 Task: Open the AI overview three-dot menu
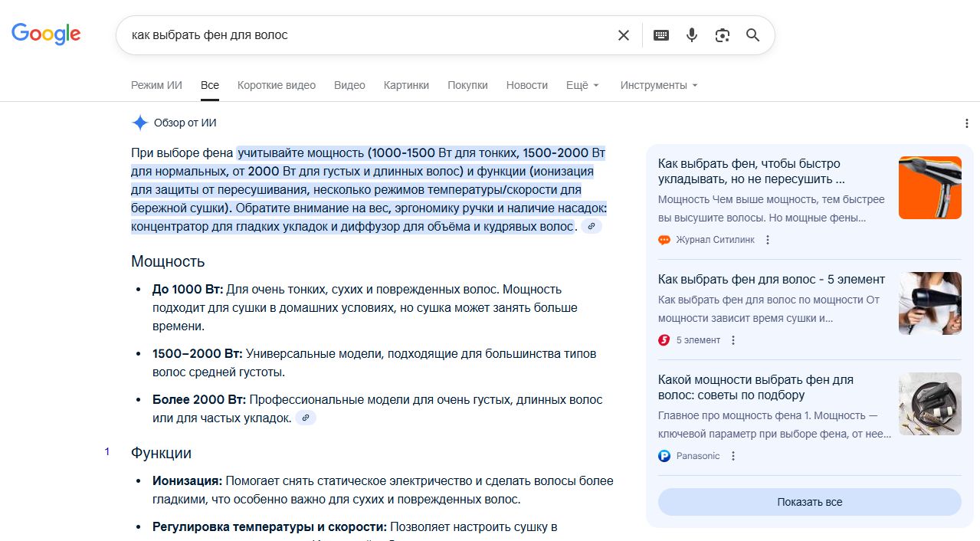pyautogui.click(x=966, y=123)
